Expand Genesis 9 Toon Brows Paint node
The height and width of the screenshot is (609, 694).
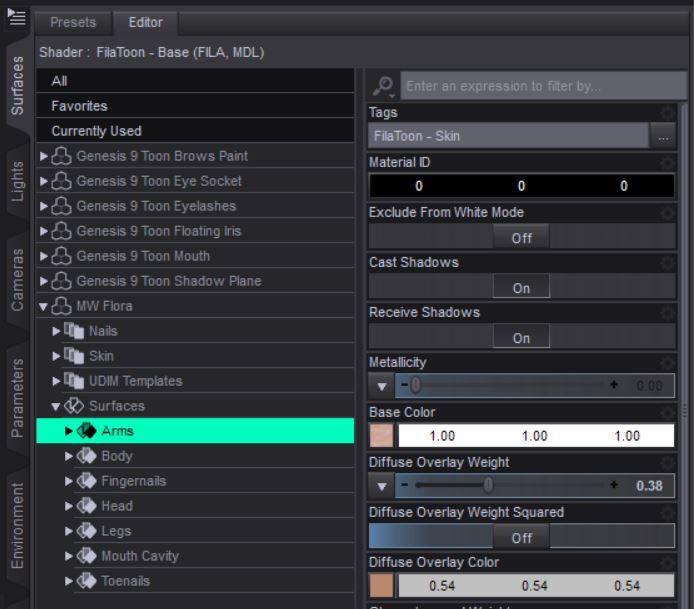click(x=43, y=156)
